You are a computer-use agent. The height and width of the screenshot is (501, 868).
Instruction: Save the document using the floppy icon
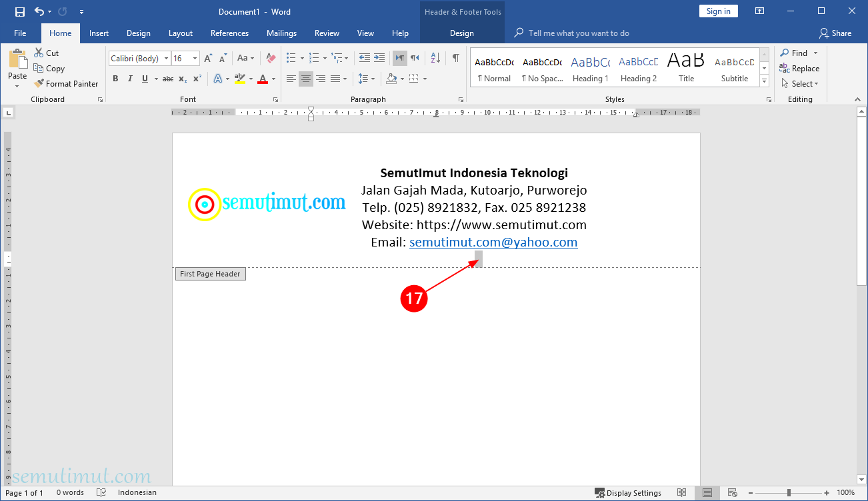(x=19, y=11)
